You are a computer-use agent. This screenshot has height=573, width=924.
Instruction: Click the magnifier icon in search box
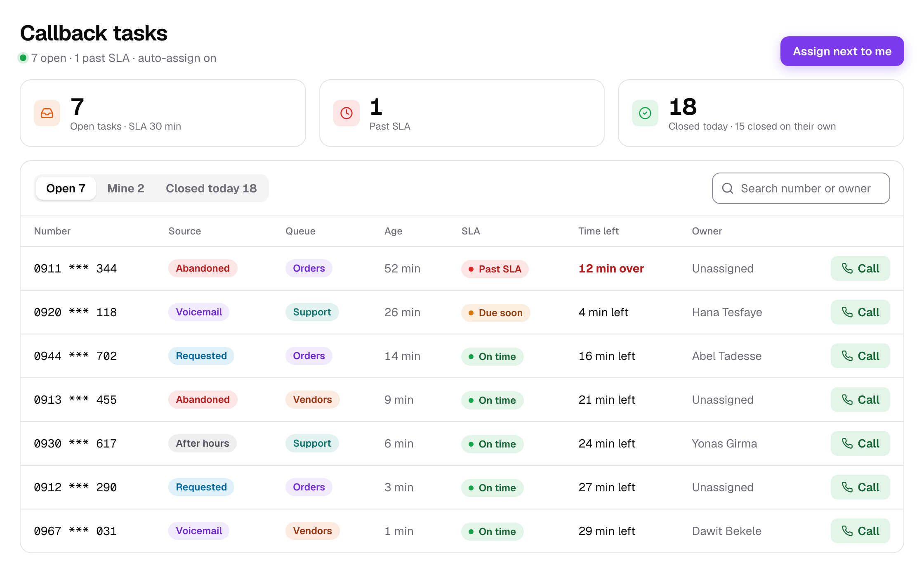(728, 188)
